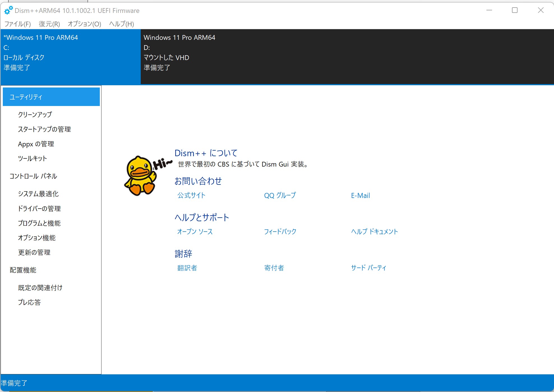Open the ヘルプ ドキュメント link

(374, 232)
